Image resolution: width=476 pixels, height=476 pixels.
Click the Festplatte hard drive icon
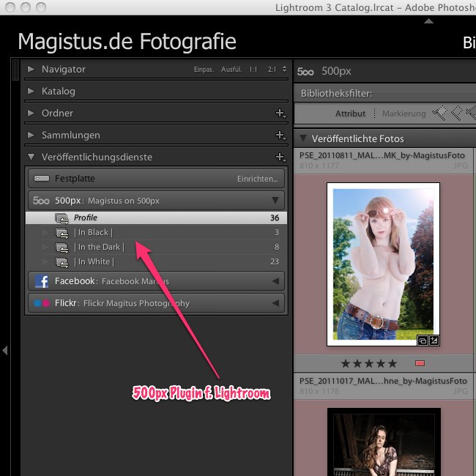coord(42,179)
